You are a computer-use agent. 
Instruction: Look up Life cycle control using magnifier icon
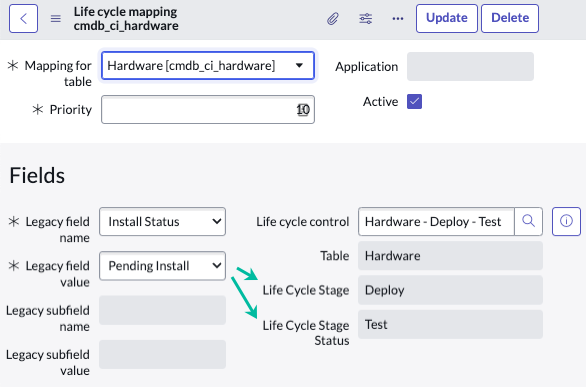[528, 222]
